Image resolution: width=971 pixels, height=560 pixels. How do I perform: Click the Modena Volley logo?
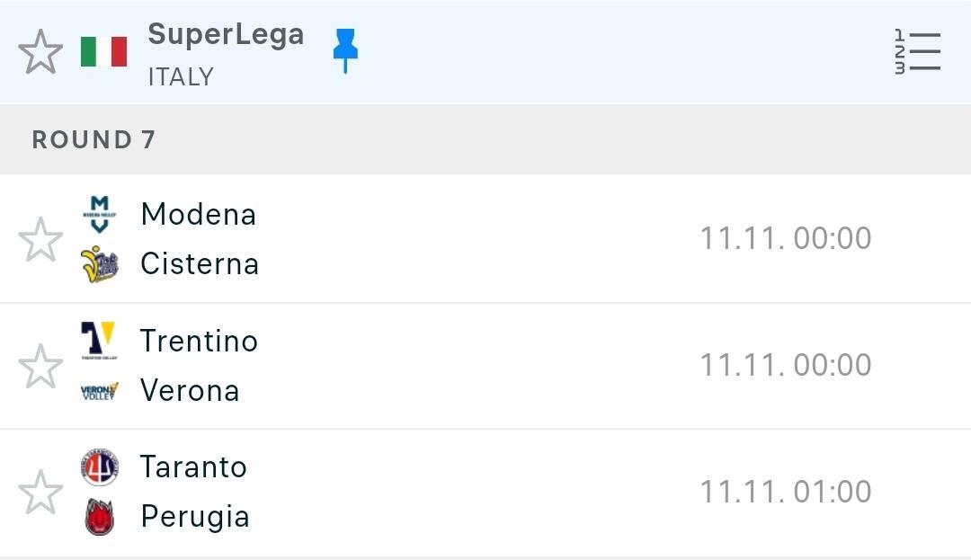pos(100,214)
